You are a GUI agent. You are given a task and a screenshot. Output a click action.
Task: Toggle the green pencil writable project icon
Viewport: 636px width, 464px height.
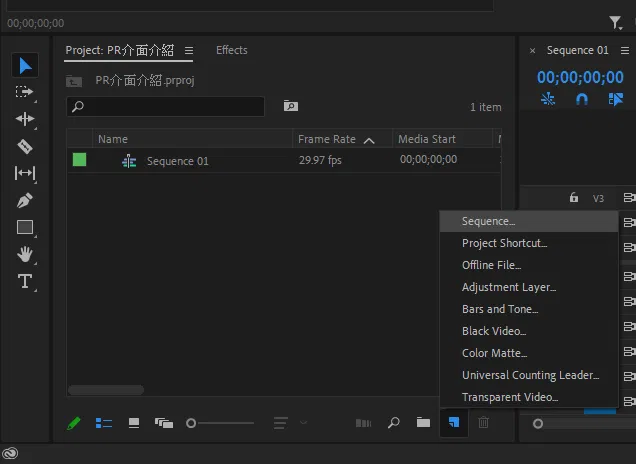[x=74, y=423]
